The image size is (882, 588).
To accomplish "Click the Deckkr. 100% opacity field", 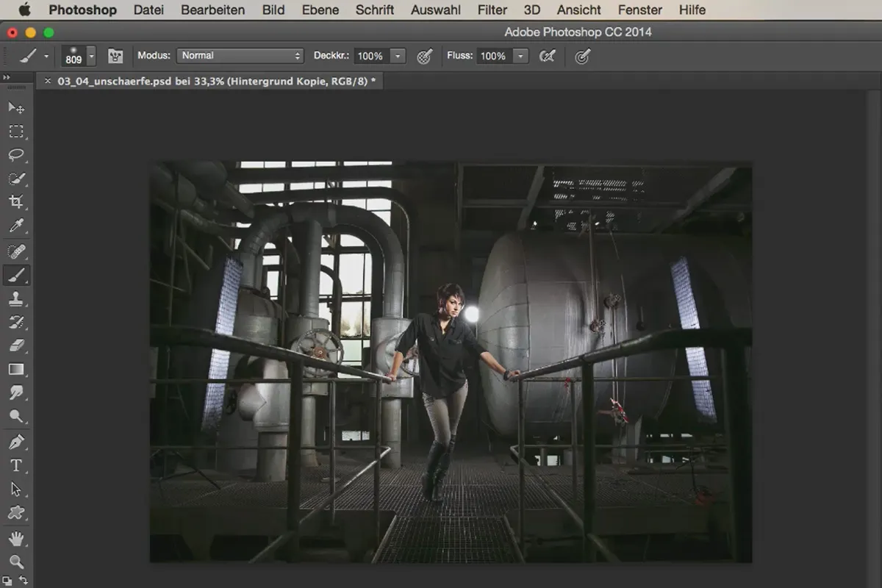I will coord(371,56).
